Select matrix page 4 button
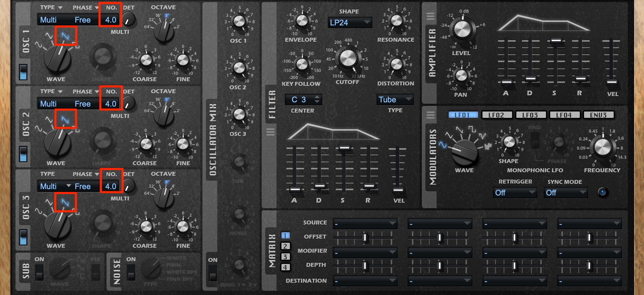The height and width of the screenshot is (295, 644). click(x=285, y=267)
